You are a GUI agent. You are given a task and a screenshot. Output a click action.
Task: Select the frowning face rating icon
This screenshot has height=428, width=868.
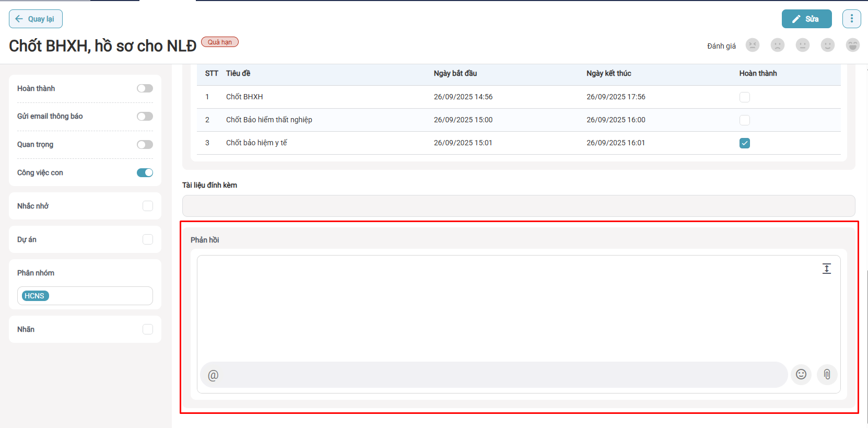(777, 45)
